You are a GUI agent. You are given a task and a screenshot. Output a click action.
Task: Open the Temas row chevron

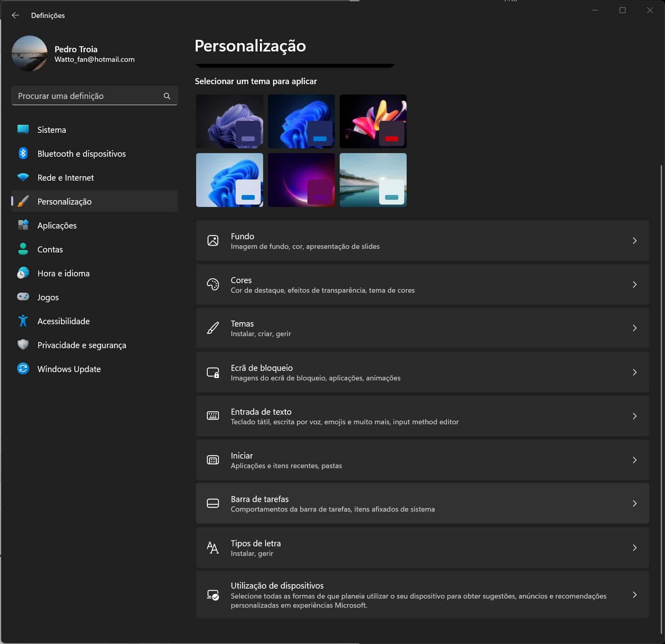pyautogui.click(x=635, y=328)
